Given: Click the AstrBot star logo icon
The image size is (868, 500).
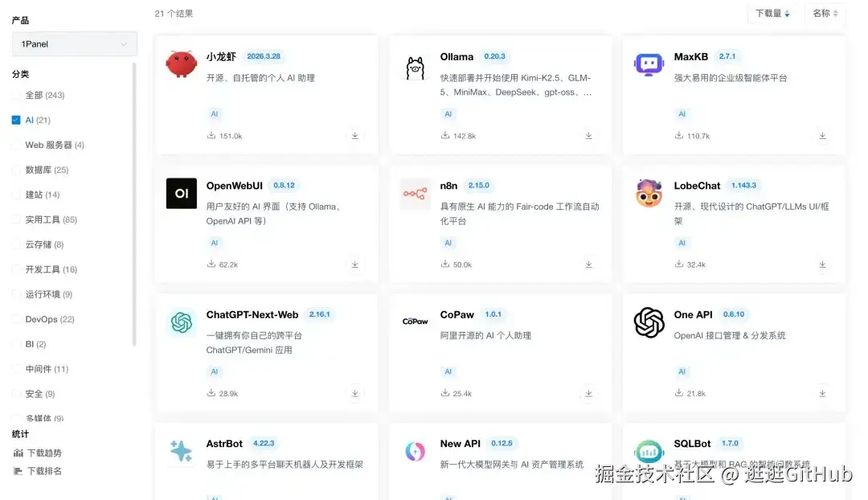Looking at the screenshot, I should pos(181,451).
